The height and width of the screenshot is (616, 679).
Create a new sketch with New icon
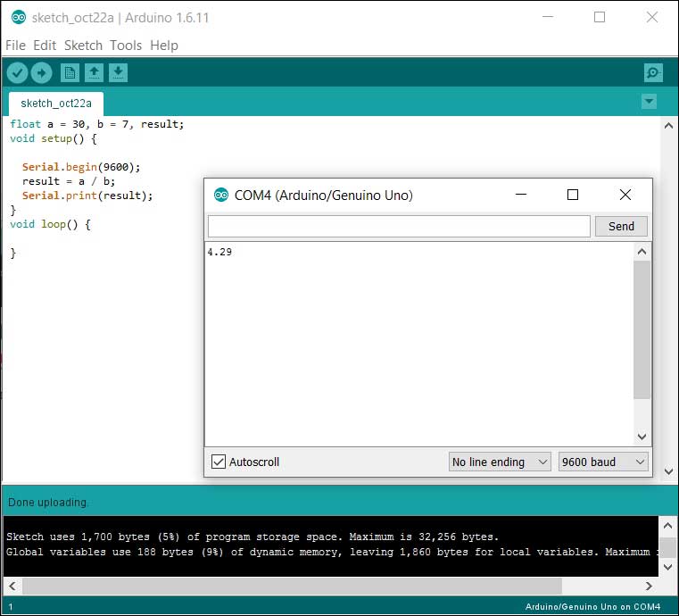point(70,73)
